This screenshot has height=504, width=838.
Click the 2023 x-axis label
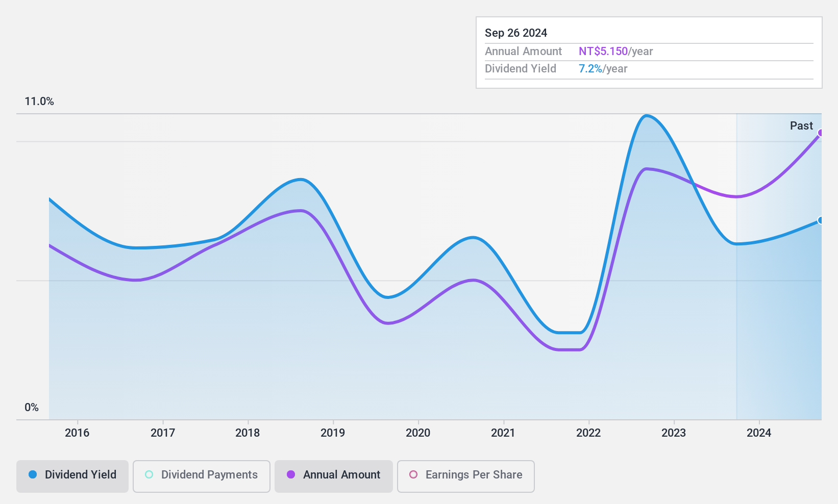click(674, 433)
